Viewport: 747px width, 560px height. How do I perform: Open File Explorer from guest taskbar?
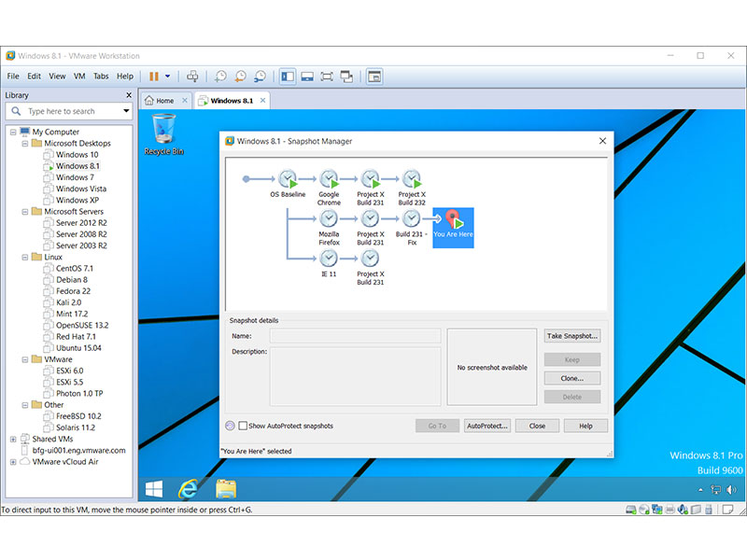pyautogui.click(x=226, y=489)
